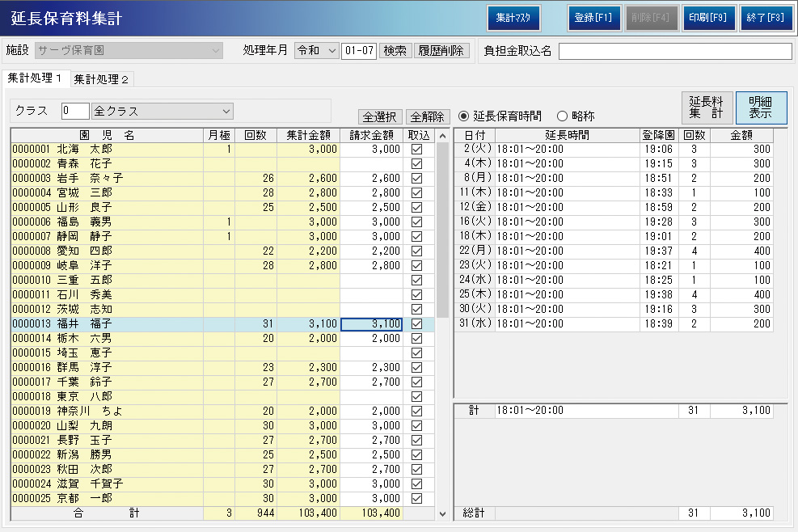Screen dimensions: 798x532
Task: Run 延長料集計 calculation button
Action: (x=706, y=108)
